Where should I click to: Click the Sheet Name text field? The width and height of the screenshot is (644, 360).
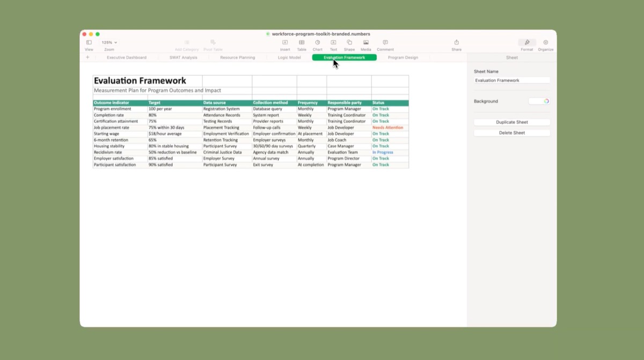click(512, 80)
